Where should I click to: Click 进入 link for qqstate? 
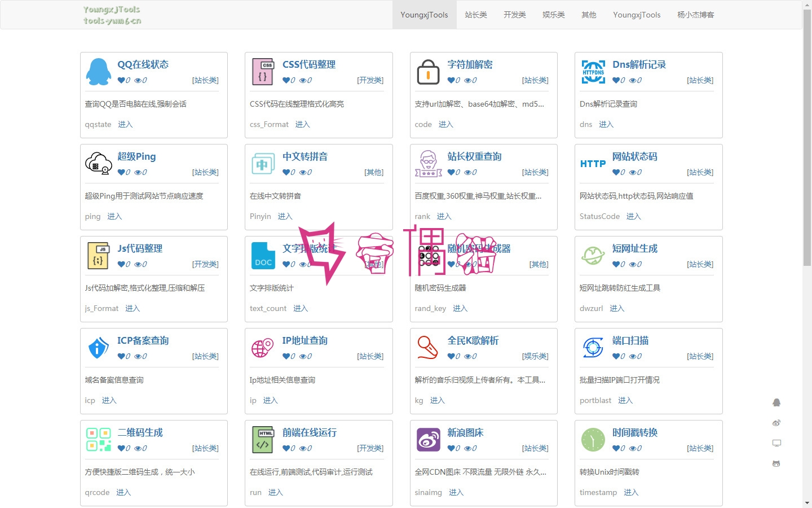[125, 124]
